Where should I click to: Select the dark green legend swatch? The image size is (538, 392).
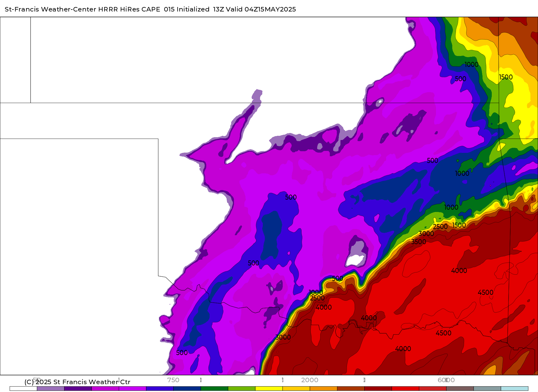coord(214,388)
